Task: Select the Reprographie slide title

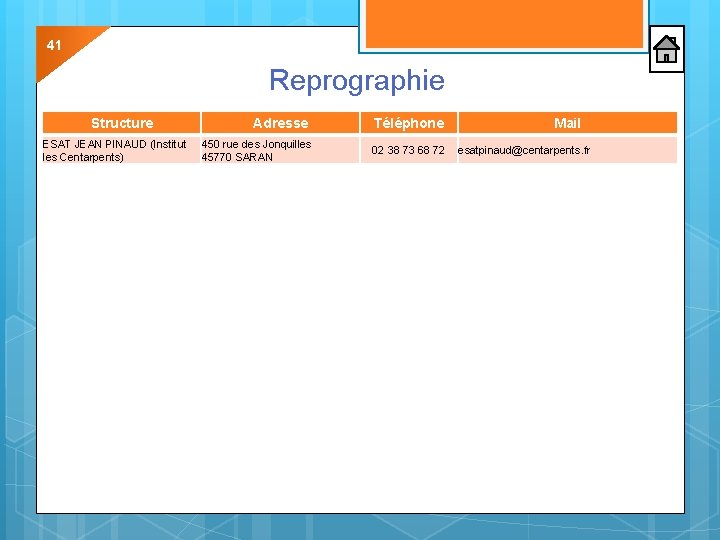Action: [357, 80]
